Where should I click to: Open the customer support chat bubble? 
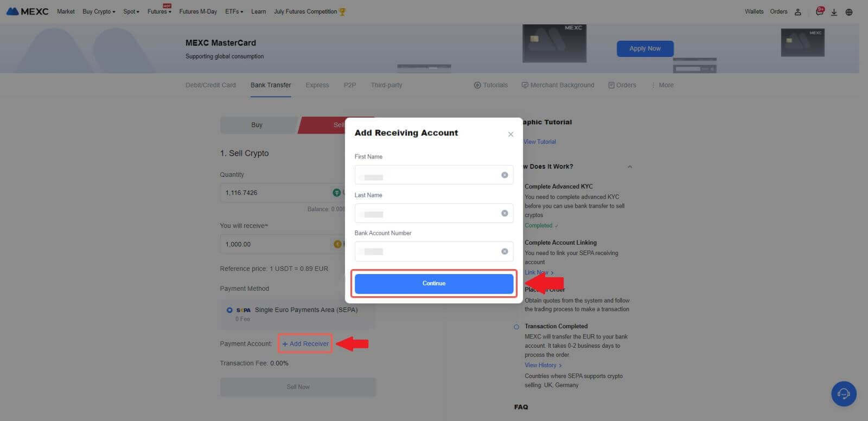pyautogui.click(x=844, y=393)
